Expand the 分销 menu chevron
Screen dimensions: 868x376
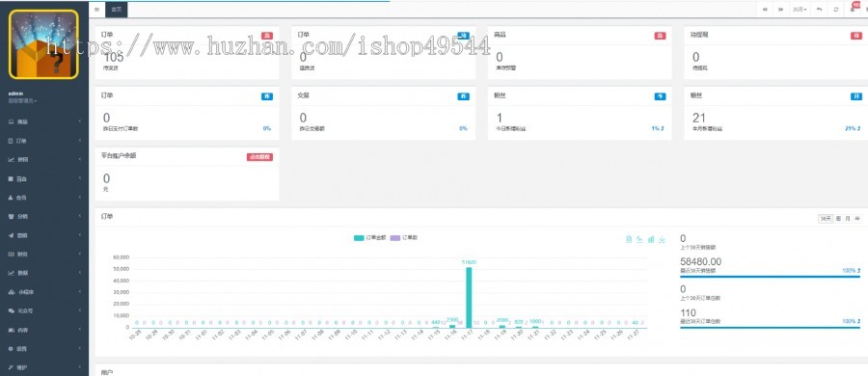[x=80, y=217]
